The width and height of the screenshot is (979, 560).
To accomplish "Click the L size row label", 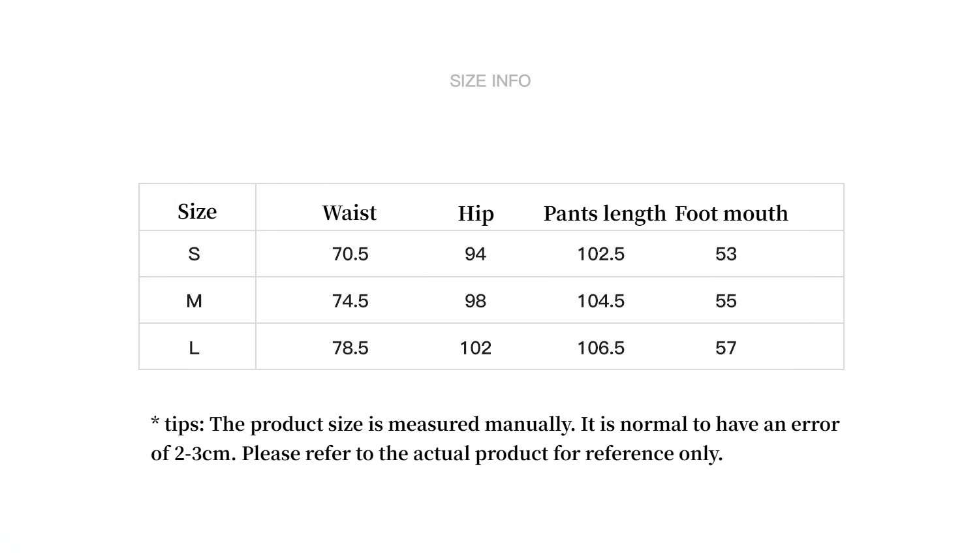I will click(194, 348).
